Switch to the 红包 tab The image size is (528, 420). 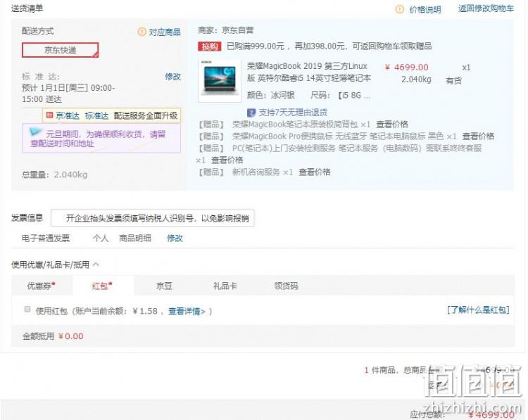(x=102, y=286)
